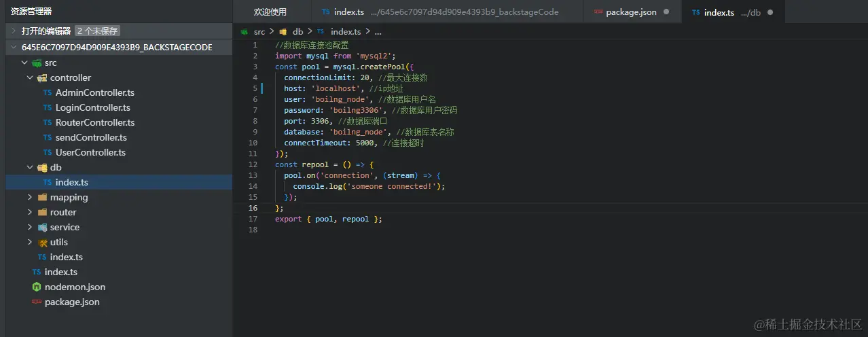Switch to the 欢迎使用 tab
Viewport: 868px width, 337px height.
tap(270, 12)
